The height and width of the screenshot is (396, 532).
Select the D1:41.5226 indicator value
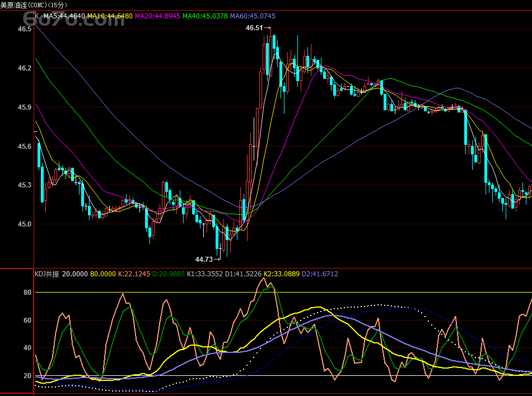(x=244, y=274)
